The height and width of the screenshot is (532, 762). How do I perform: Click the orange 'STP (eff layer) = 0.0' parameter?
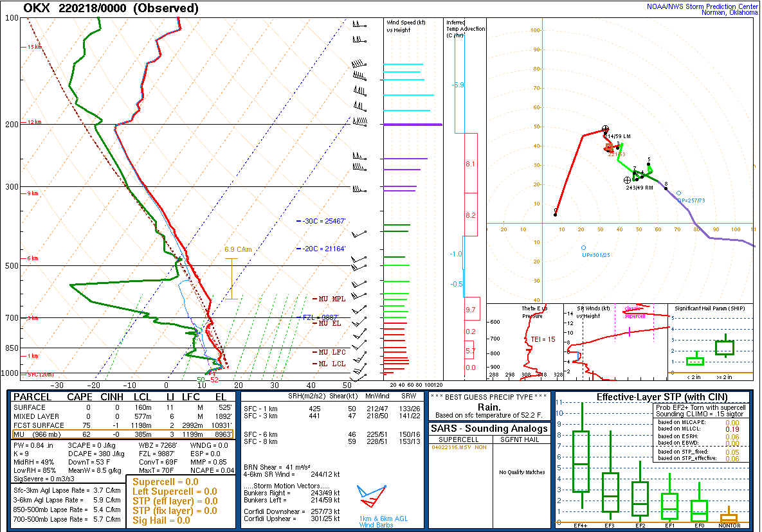174,501
